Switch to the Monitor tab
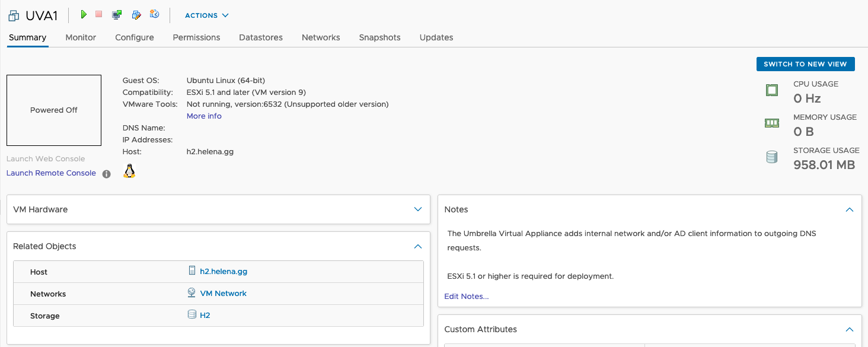 [x=81, y=37]
